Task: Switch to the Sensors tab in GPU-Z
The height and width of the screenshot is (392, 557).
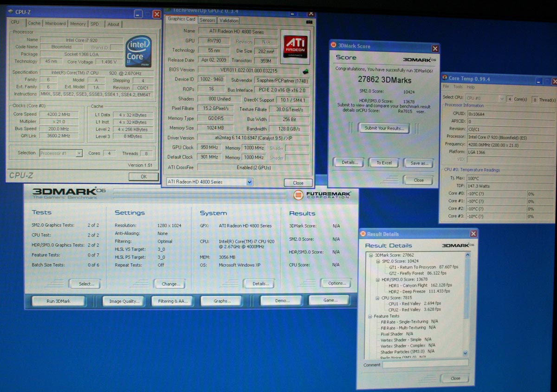Action: [207, 20]
